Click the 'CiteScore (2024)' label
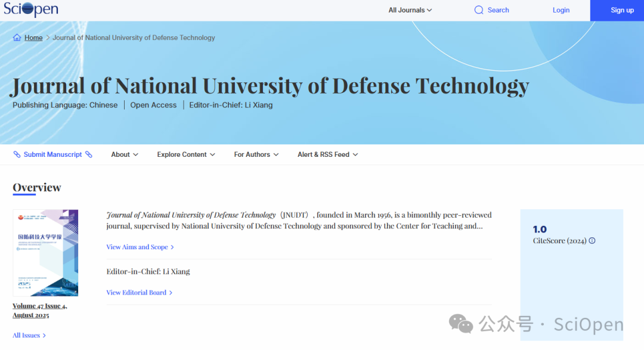644x350 pixels. pyautogui.click(x=560, y=241)
